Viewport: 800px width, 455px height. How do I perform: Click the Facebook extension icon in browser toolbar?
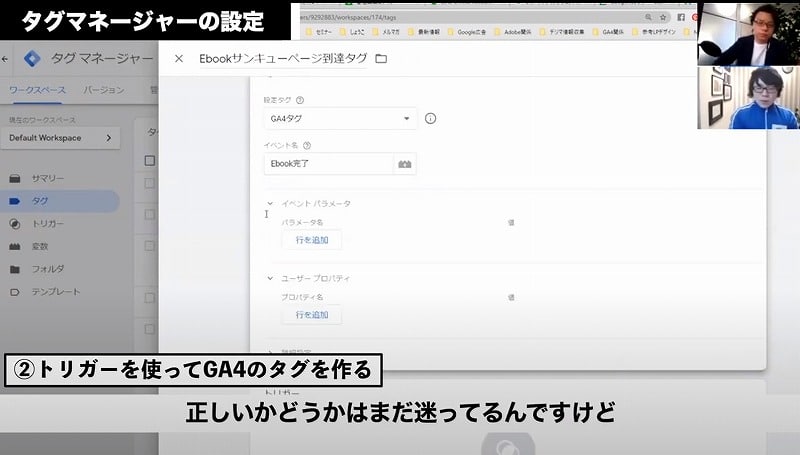681,17
